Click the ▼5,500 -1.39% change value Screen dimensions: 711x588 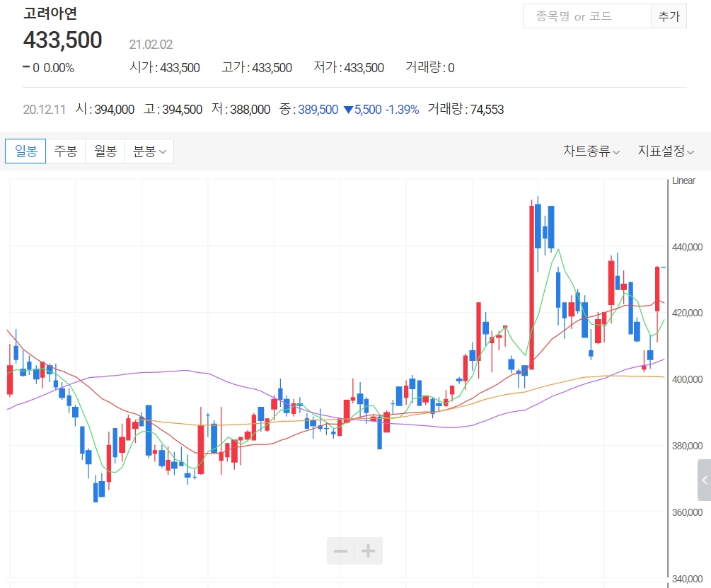point(381,109)
